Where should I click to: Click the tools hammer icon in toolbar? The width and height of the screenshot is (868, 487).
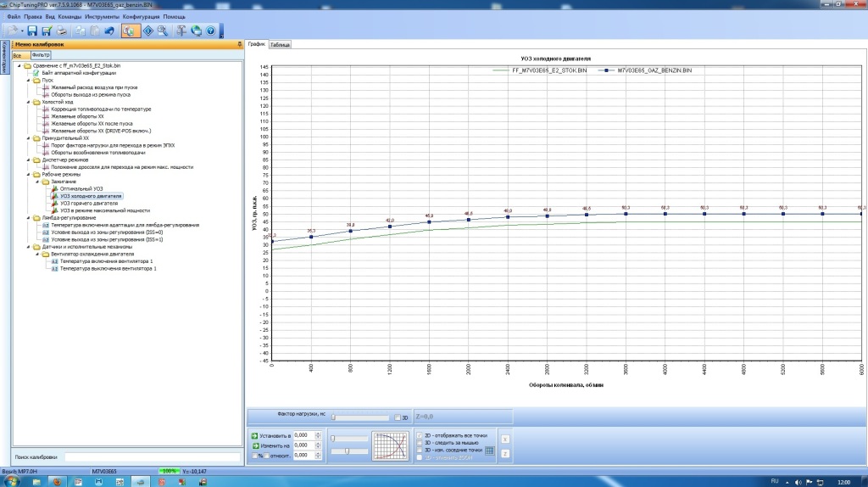(181, 31)
